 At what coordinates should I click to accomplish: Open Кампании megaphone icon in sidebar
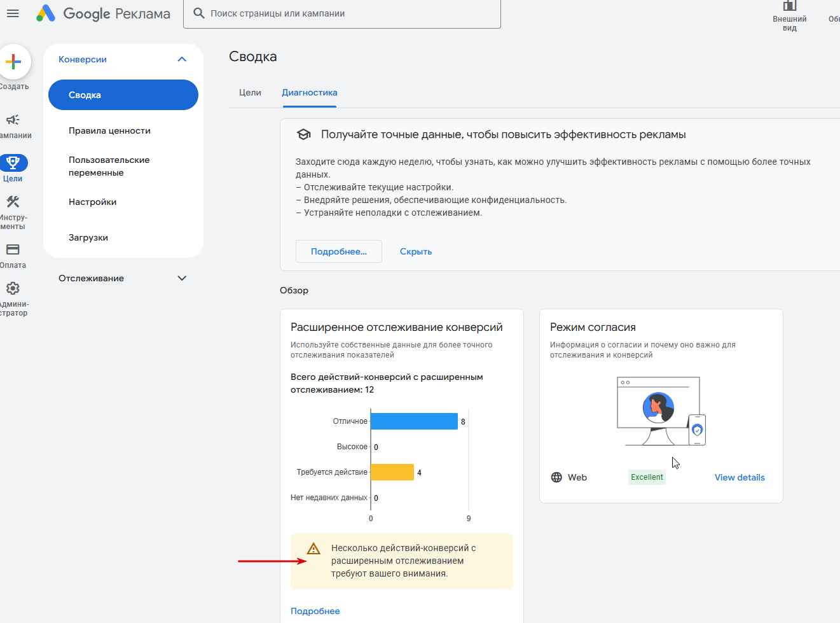coord(13,120)
